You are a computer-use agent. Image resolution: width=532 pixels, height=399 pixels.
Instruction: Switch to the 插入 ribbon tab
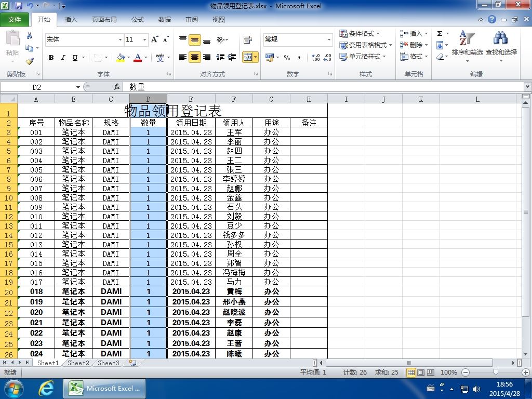tap(71, 19)
